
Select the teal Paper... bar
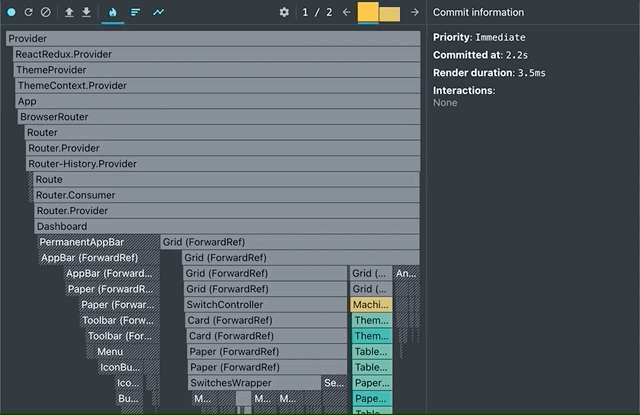(x=372, y=383)
